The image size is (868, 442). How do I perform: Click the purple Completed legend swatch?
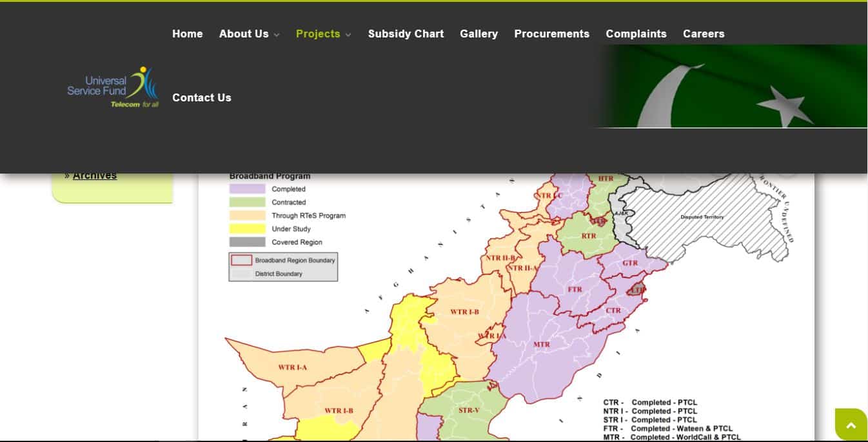[248, 189]
